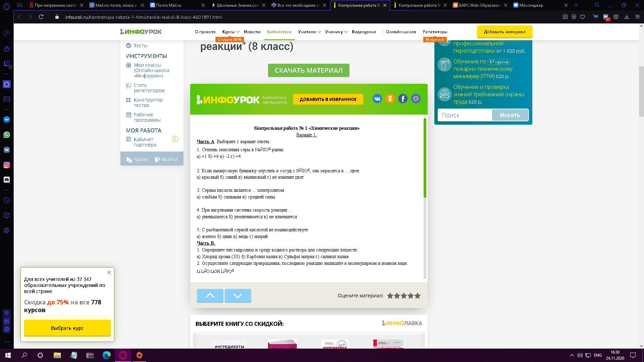Click document preview scroll down arrow button
Viewport: 644px width, 362px height.
click(x=238, y=296)
